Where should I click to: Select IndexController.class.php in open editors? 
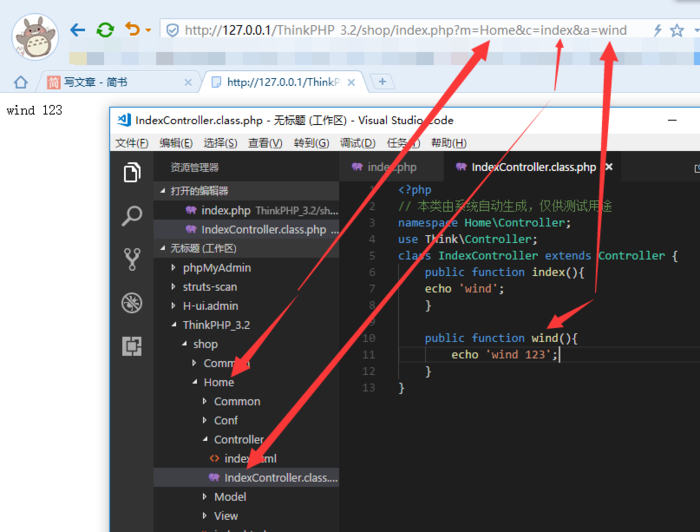point(246,229)
